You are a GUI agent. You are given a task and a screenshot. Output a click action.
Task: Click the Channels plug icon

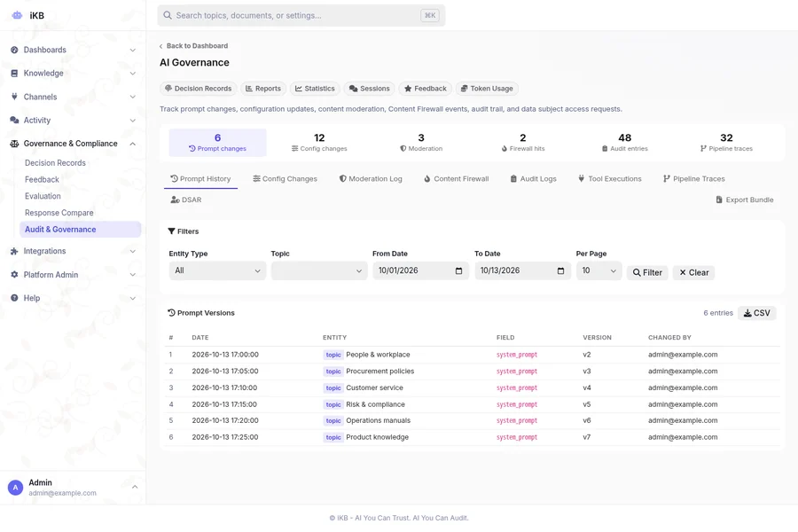14,97
